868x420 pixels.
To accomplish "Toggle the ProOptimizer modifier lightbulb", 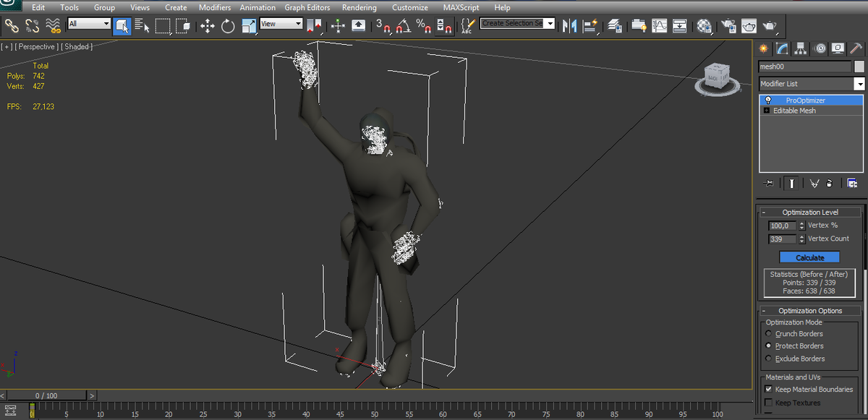I will [767, 100].
